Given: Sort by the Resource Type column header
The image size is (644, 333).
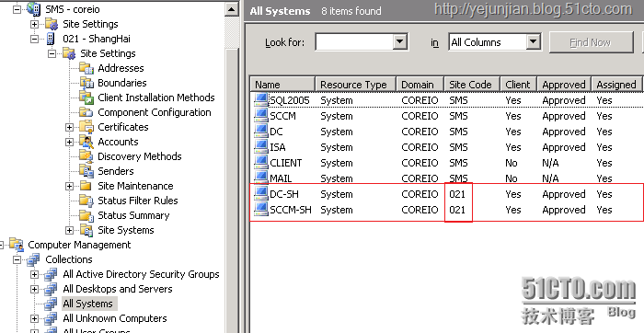Looking at the screenshot, I should pyautogui.click(x=355, y=85).
